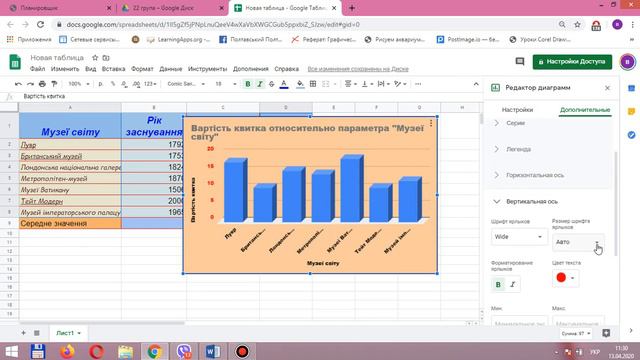Open label font dropdown showing Wide
Image resolution: width=640 pixels, height=360 pixels.
(x=518, y=237)
